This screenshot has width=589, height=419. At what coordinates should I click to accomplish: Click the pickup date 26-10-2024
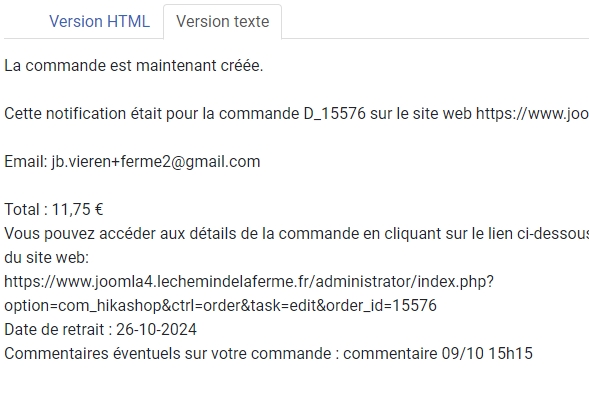pos(156,330)
